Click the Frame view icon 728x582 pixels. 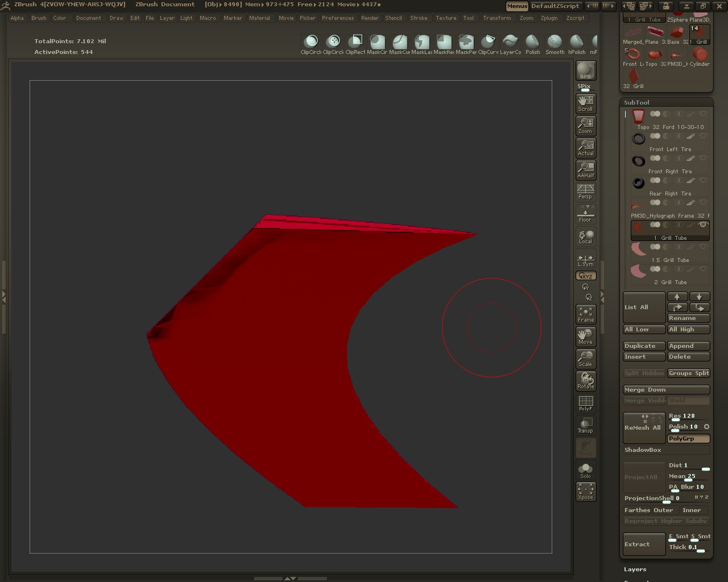click(x=585, y=314)
